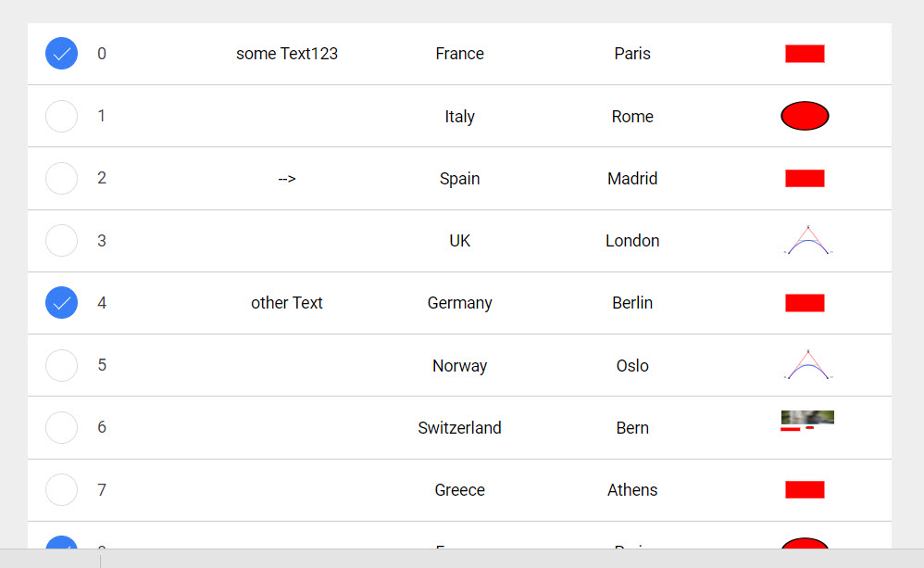Uncheck the checkbox for row 0
The width and height of the screenshot is (924, 568).
(x=61, y=54)
